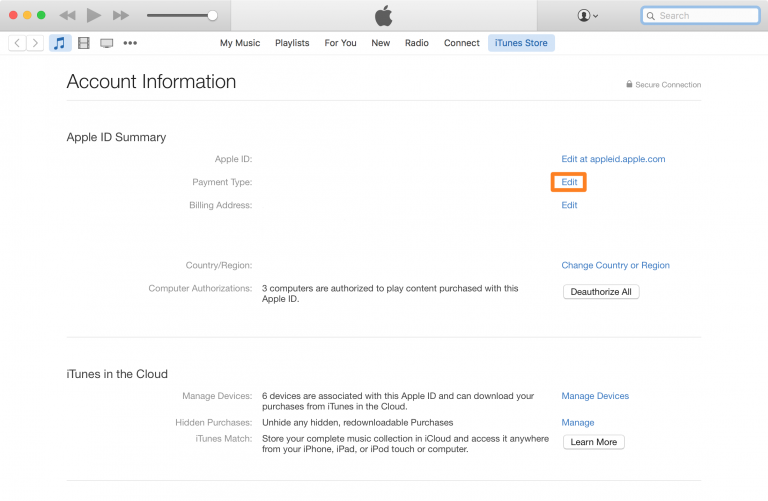Go forward with the right arrow
The image size is (768, 501).
(x=35, y=43)
